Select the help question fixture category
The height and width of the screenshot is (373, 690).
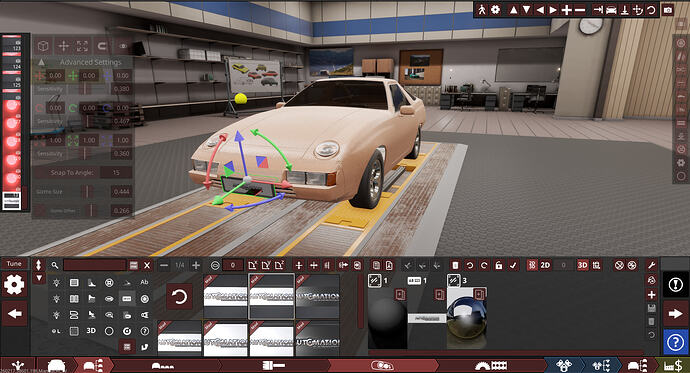tap(144, 331)
